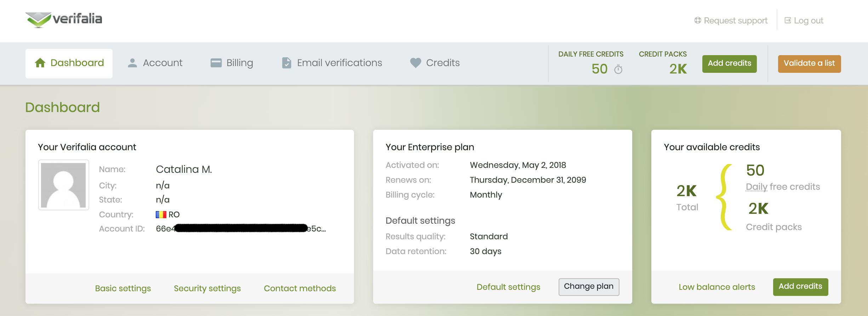Go to Contact methods
Screen dimensions: 868x316
299,288
